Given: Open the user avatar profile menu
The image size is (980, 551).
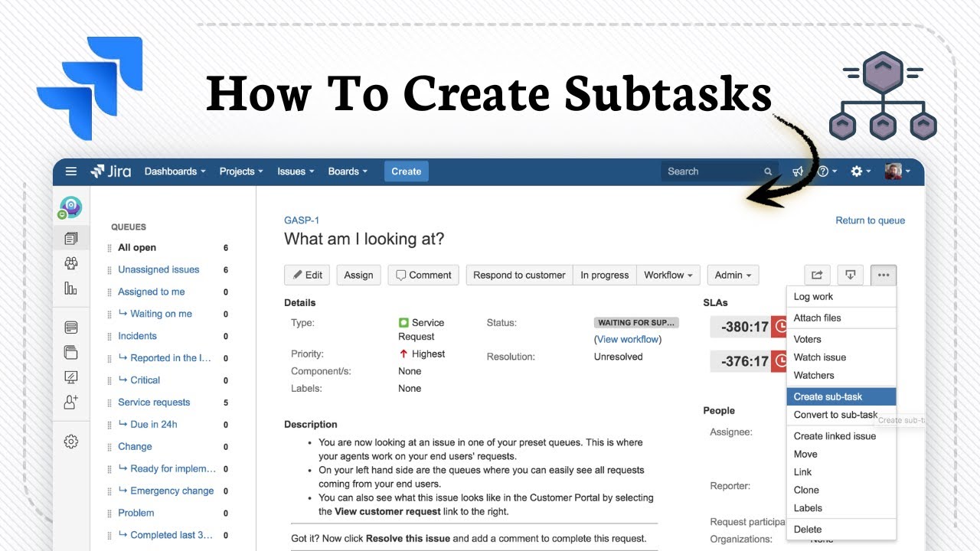Looking at the screenshot, I should [897, 171].
